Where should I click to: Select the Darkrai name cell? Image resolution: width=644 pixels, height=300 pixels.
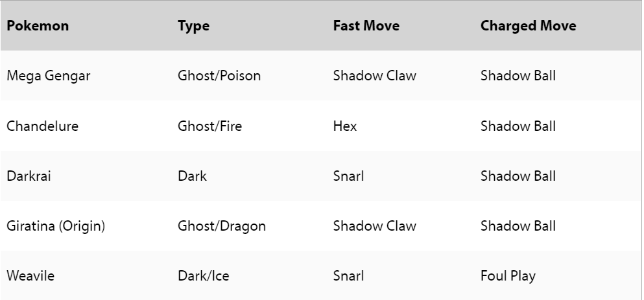point(29,176)
